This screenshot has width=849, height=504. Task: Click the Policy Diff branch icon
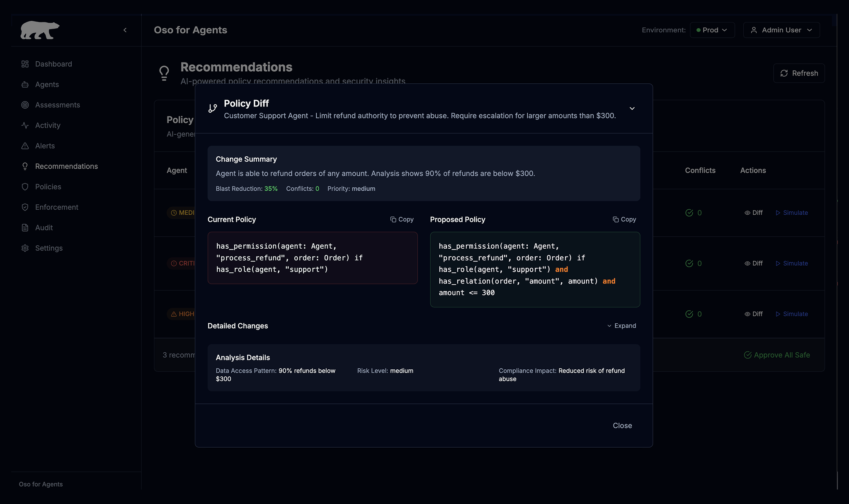(x=213, y=109)
